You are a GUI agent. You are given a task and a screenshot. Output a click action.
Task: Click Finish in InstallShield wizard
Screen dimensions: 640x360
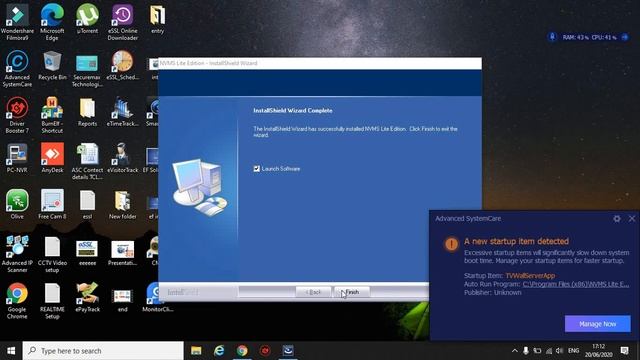click(352, 292)
